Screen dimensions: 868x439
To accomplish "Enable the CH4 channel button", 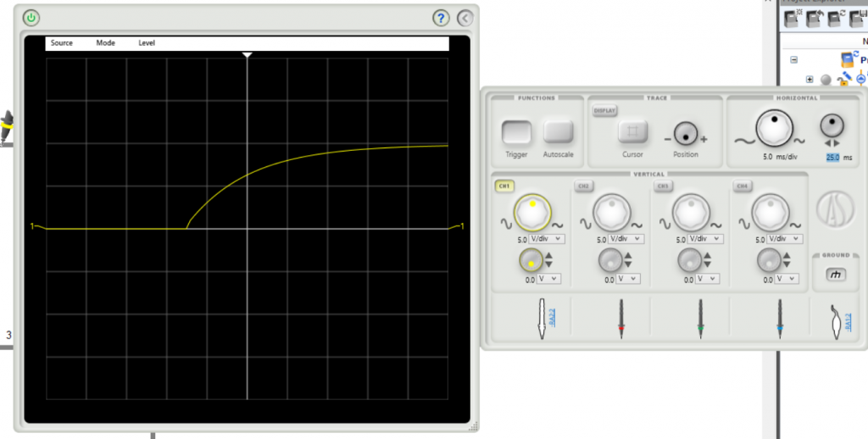I will pyautogui.click(x=742, y=186).
